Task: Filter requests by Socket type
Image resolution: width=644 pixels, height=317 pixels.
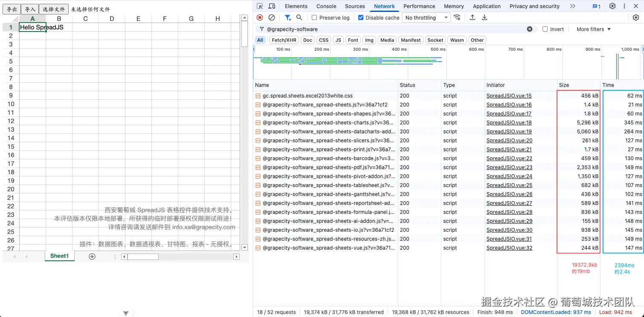Action: click(x=435, y=40)
